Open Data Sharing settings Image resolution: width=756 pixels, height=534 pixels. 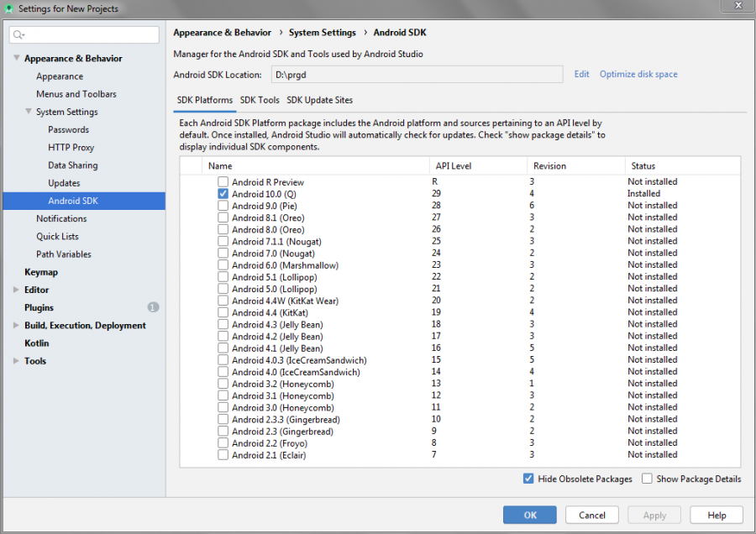(73, 165)
